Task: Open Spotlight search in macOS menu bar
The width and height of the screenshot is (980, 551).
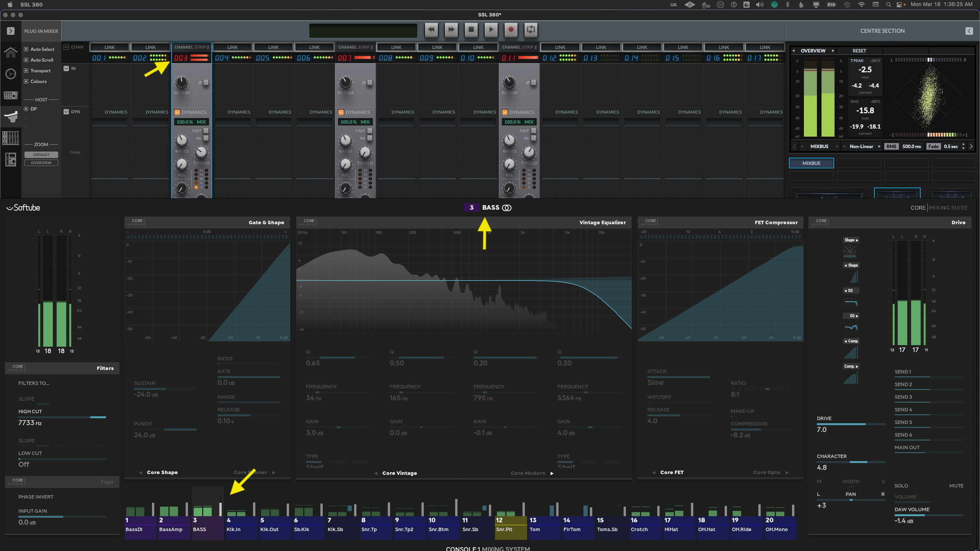Action: [x=888, y=5]
